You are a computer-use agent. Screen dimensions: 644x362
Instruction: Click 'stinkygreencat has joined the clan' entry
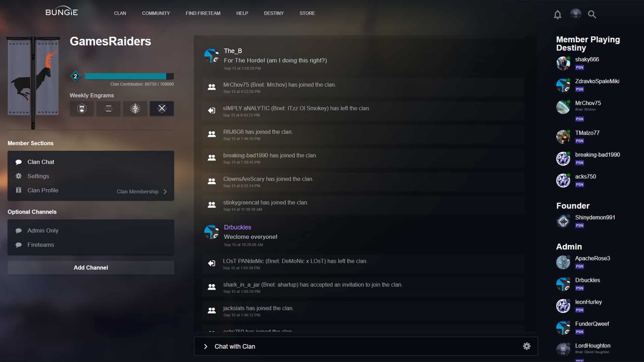tap(363, 205)
